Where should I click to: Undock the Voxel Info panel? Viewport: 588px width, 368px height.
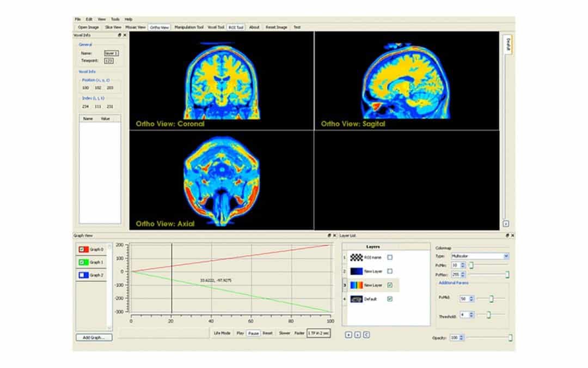120,35
